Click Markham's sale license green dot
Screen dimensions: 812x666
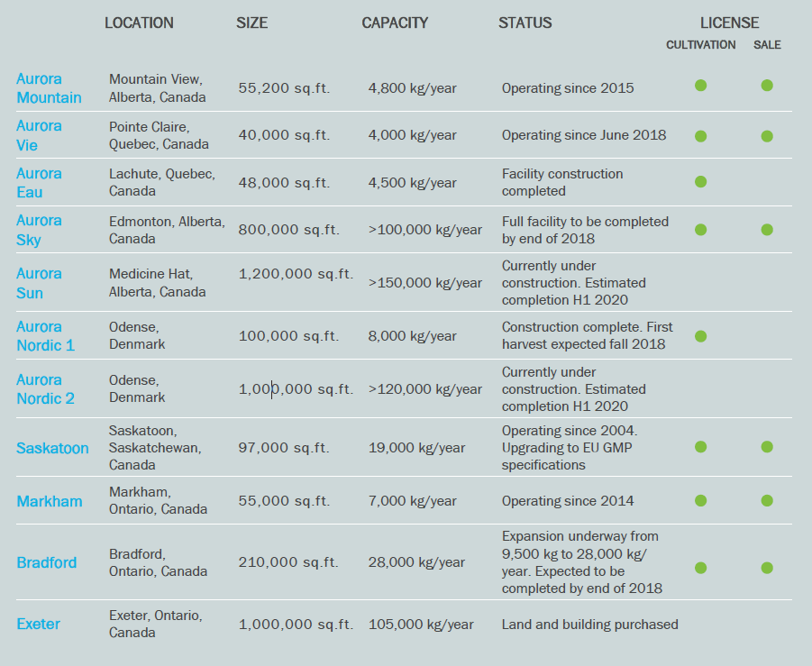767,500
